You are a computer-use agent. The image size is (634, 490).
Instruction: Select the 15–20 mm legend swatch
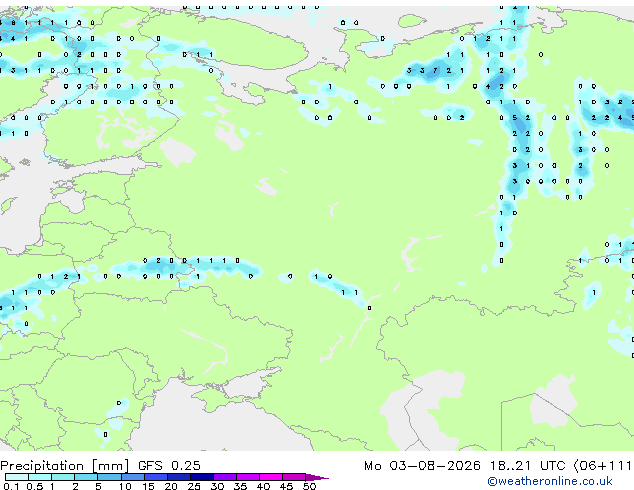pyautogui.click(x=155, y=477)
